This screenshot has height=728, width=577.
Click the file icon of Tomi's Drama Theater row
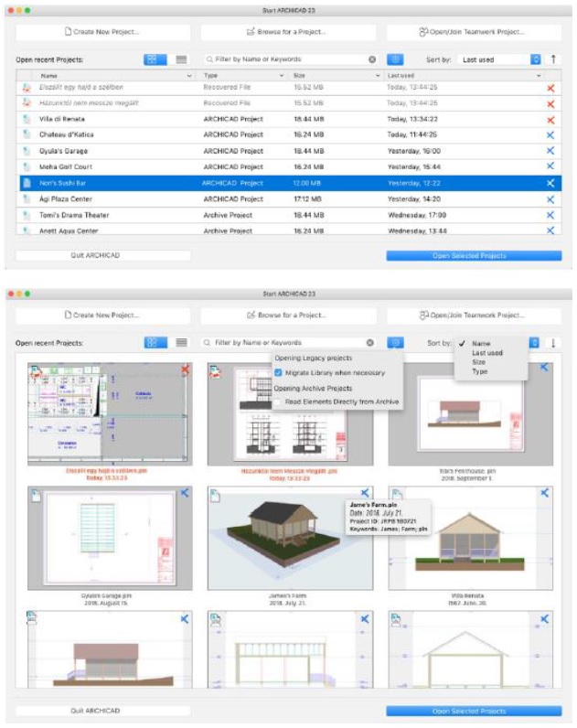[27, 215]
